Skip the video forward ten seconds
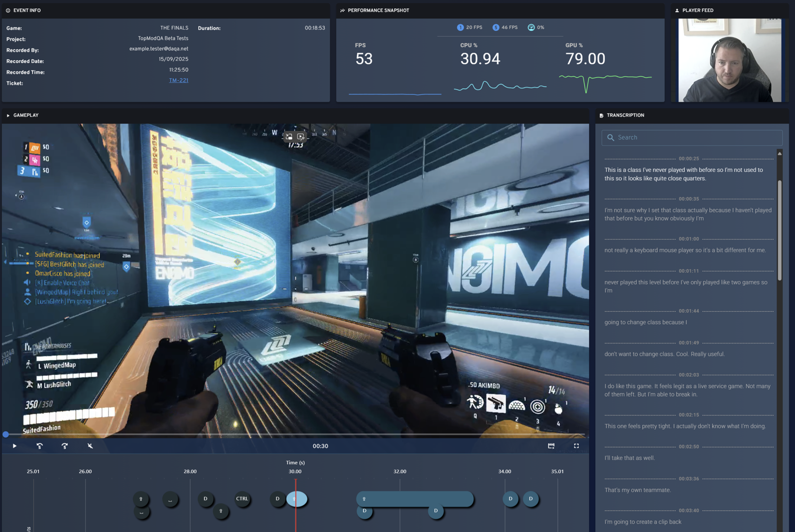The height and width of the screenshot is (532, 795). pyautogui.click(x=64, y=446)
